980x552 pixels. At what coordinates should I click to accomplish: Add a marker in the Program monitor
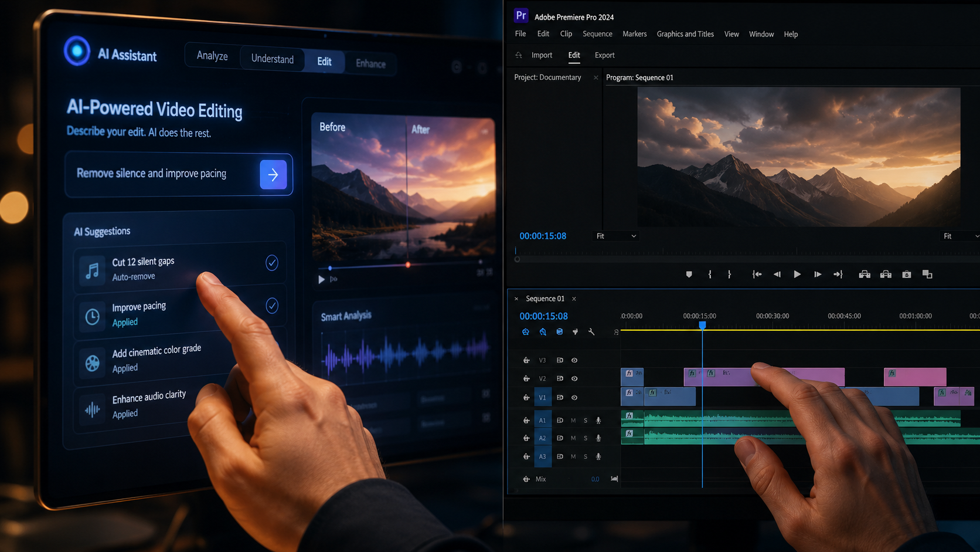(689, 274)
